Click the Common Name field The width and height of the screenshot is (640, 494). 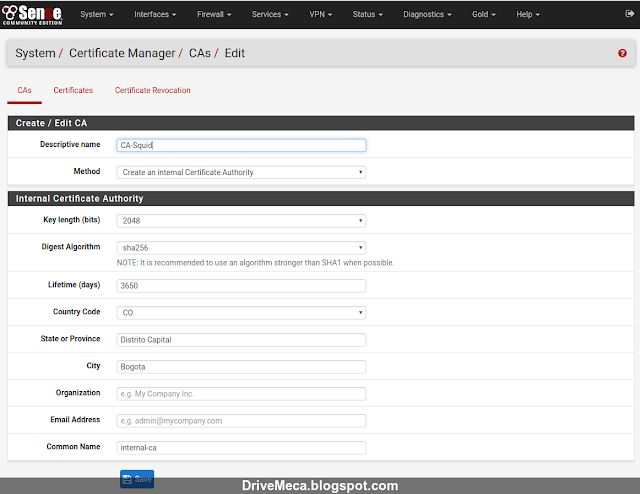click(x=241, y=448)
